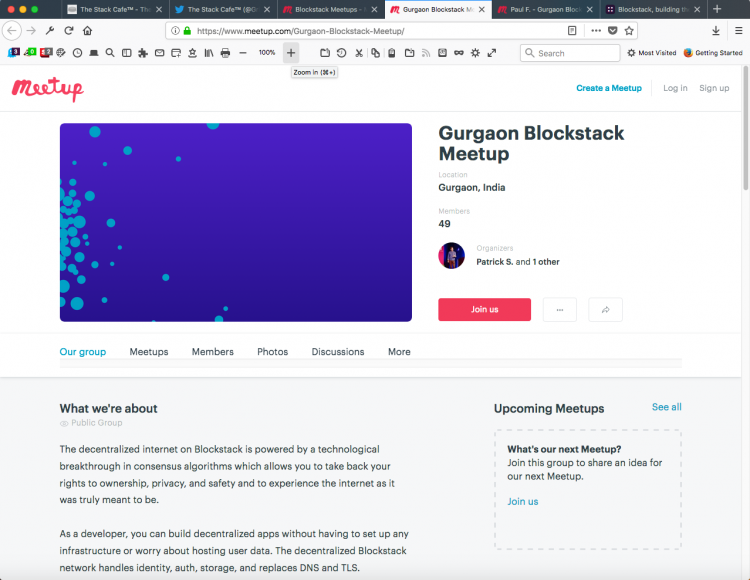Toggle reader view in address bar

click(x=572, y=31)
